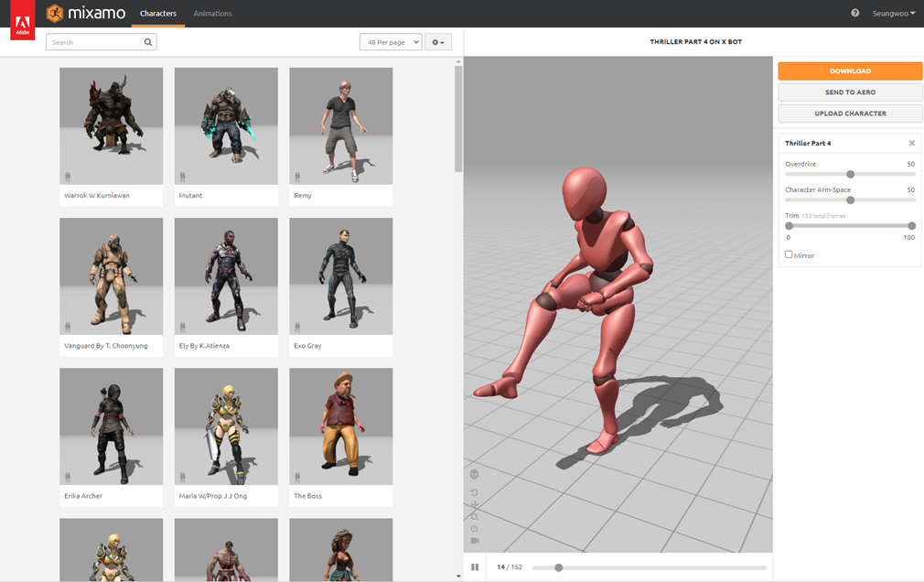
Task: Click the reset camera power icon
Action: point(475,528)
